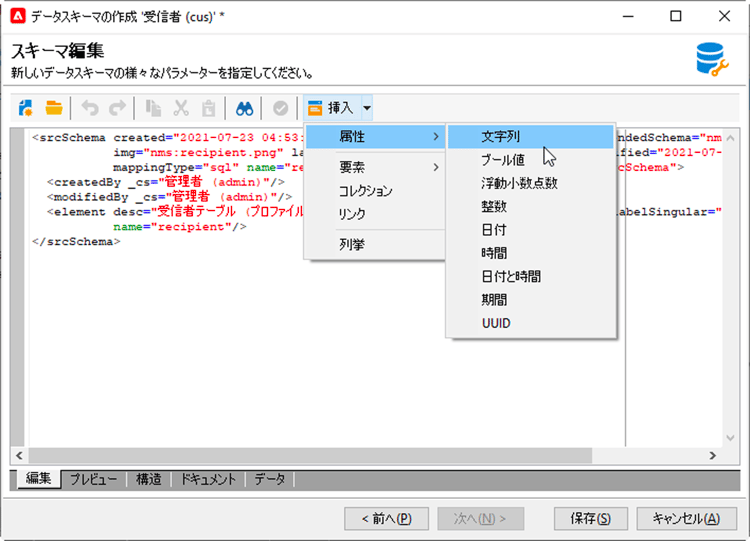Click the scissors cut icon
The image size is (750, 541).
pyautogui.click(x=181, y=108)
